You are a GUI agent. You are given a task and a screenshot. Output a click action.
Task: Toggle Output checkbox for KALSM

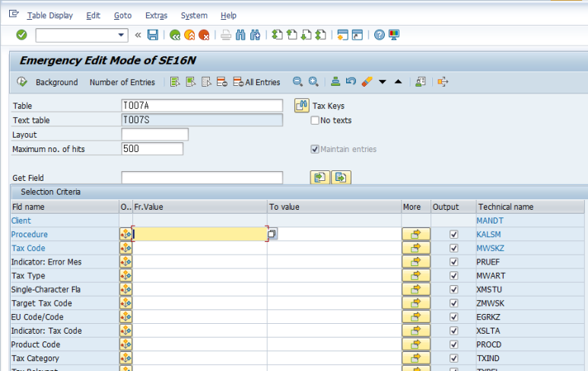454,235
